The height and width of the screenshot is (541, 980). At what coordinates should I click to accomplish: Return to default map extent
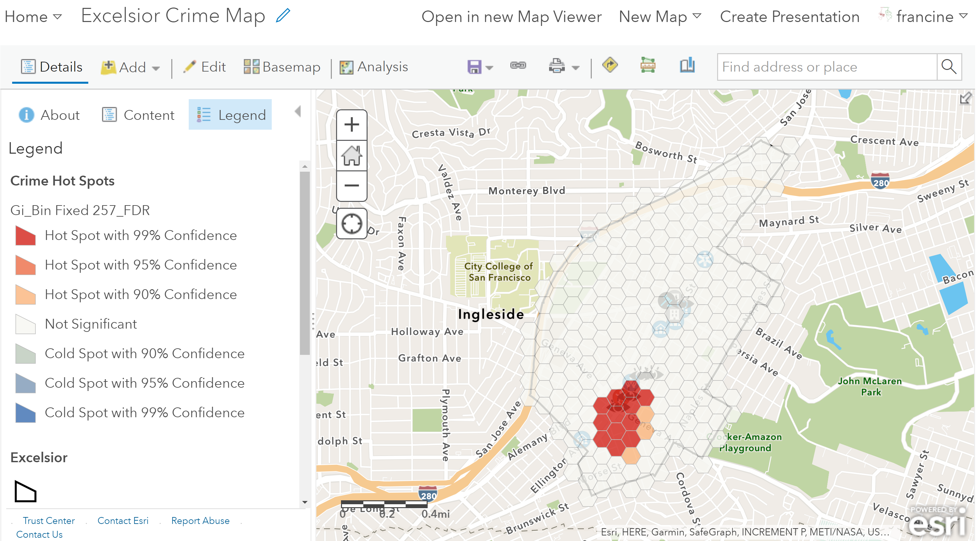click(352, 155)
